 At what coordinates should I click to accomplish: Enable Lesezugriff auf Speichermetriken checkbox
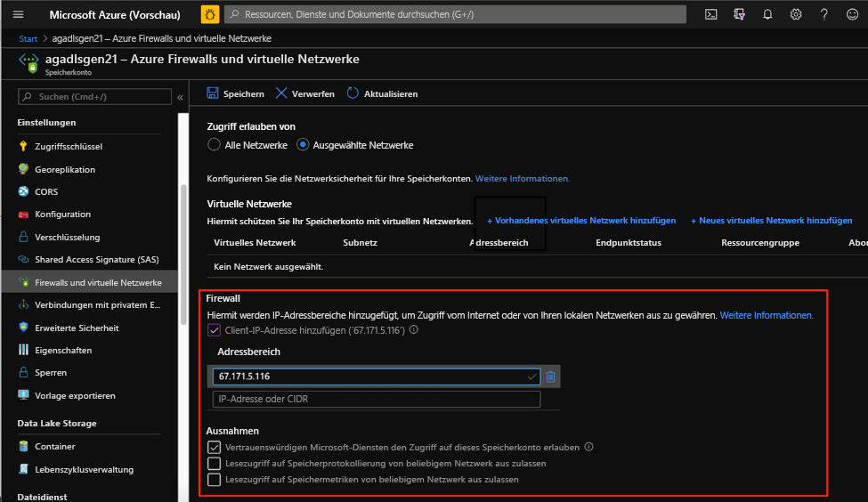(214, 480)
